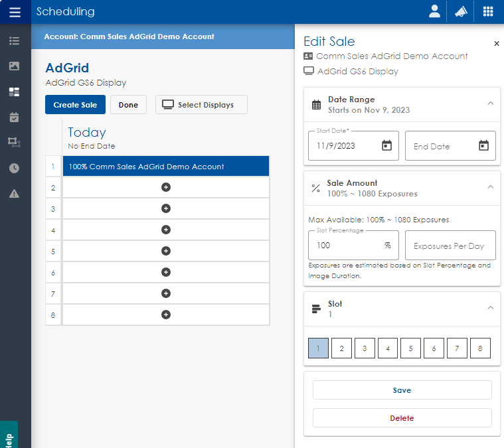Collapse the Sale Amount section
504x448 pixels.
pyautogui.click(x=490, y=187)
